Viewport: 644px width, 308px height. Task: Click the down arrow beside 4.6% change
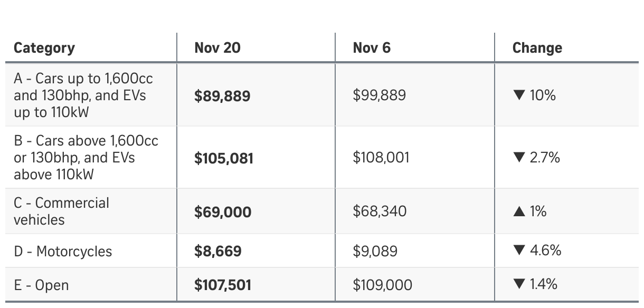[x=519, y=251]
